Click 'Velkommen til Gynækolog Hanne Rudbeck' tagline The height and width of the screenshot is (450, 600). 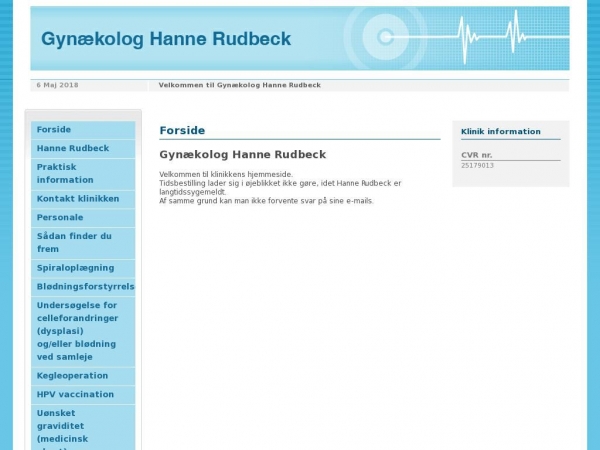240,85
